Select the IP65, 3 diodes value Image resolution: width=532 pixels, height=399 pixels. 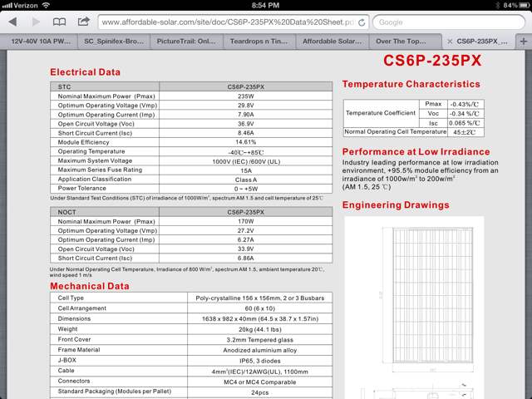260,361
